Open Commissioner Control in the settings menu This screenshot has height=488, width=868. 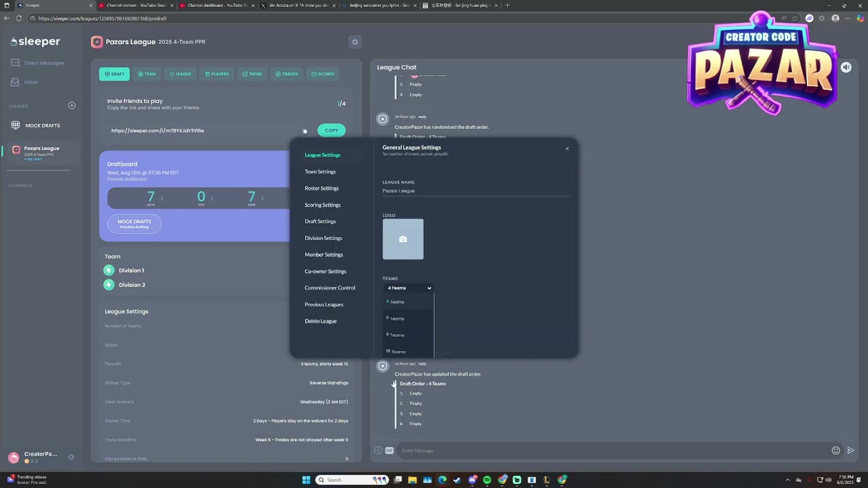click(x=330, y=288)
